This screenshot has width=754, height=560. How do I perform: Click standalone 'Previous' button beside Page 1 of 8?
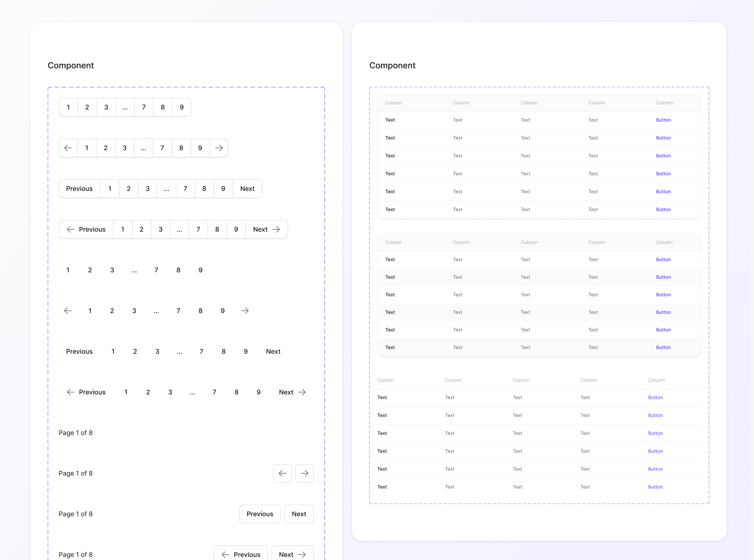[x=260, y=514]
